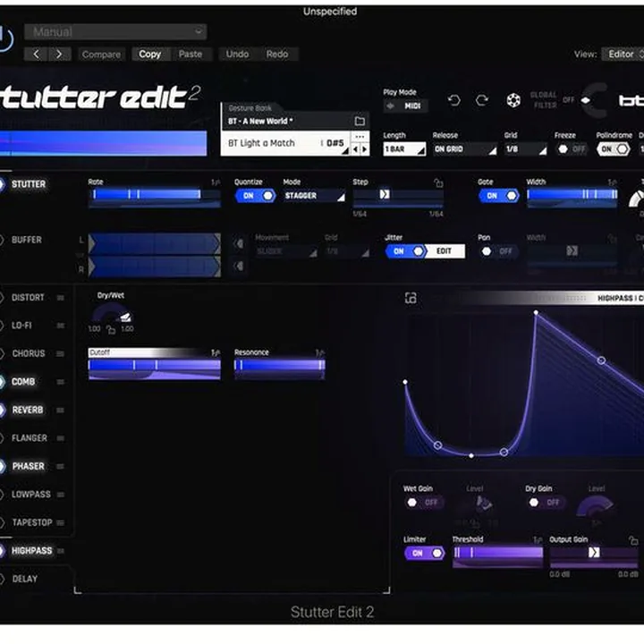Viewport: 644px width, 644px height.
Task: Click the Undo button
Action: click(x=237, y=54)
